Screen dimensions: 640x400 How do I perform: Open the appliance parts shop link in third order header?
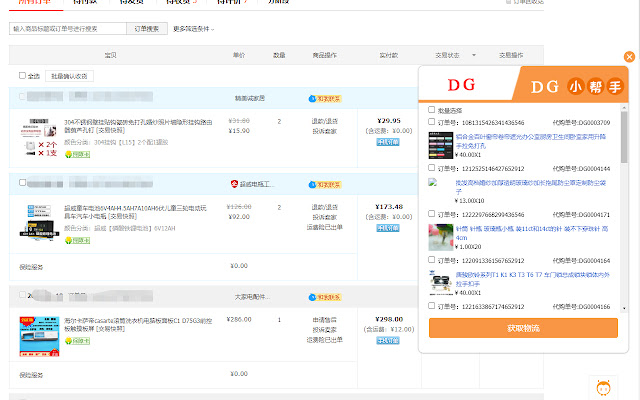252,297
